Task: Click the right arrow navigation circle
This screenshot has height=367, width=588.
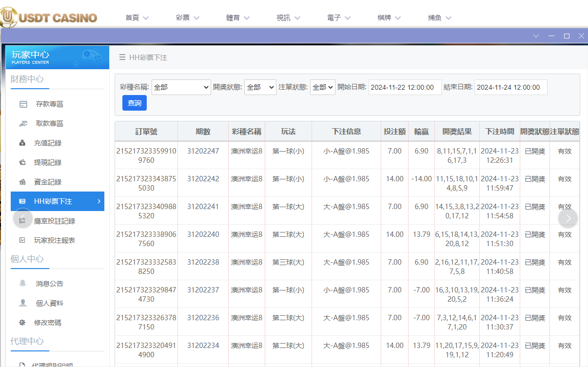Action: coord(568,218)
